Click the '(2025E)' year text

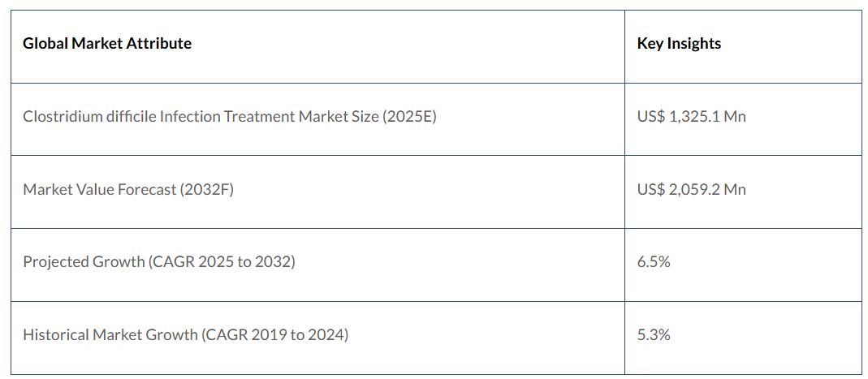408,117
